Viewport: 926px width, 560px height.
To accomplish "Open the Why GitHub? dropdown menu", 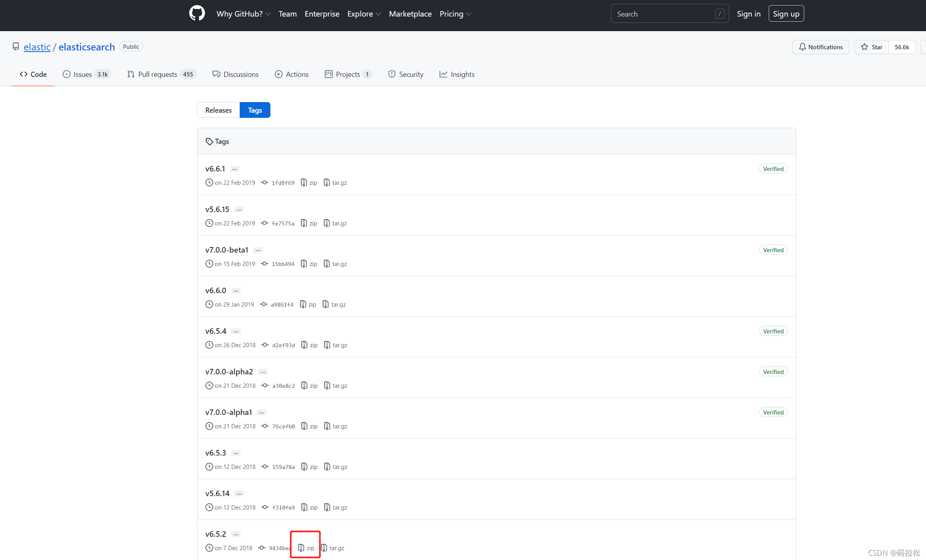I will (x=243, y=14).
